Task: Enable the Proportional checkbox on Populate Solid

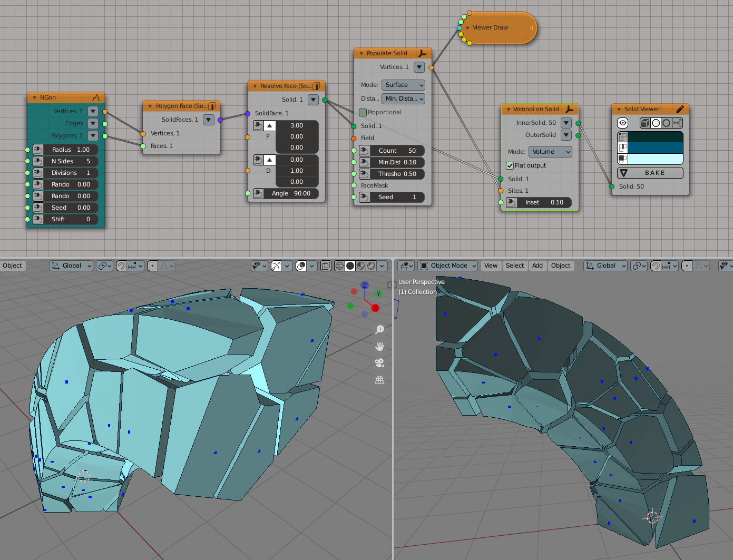Action: pyautogui.click(x=363, y=112)
